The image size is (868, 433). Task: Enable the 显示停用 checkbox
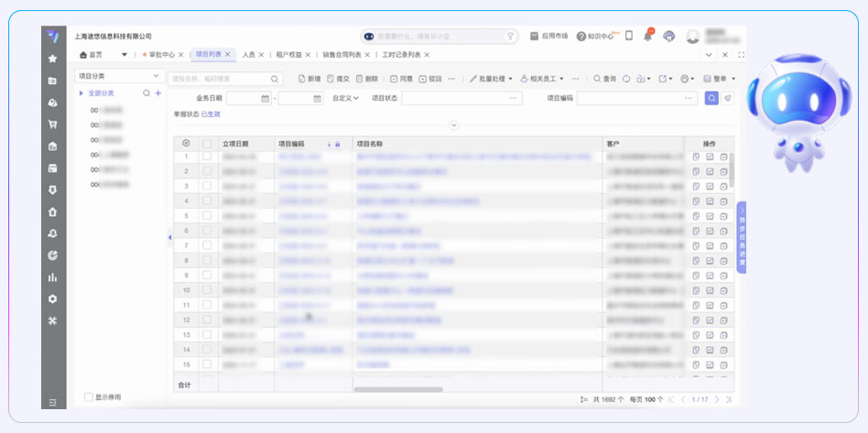88,397
